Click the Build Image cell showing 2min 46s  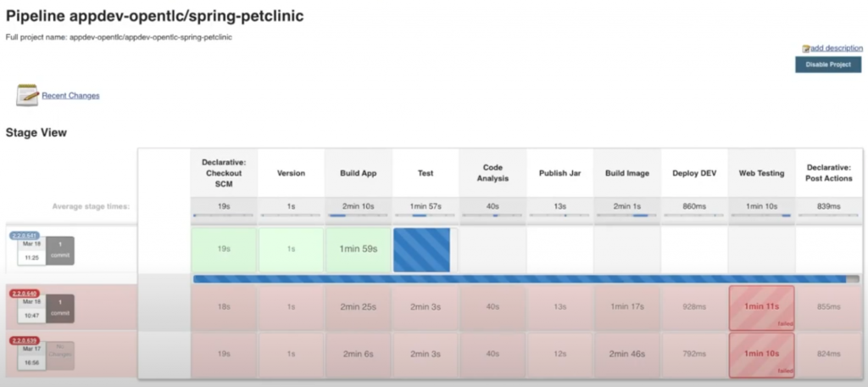point(626,354)
